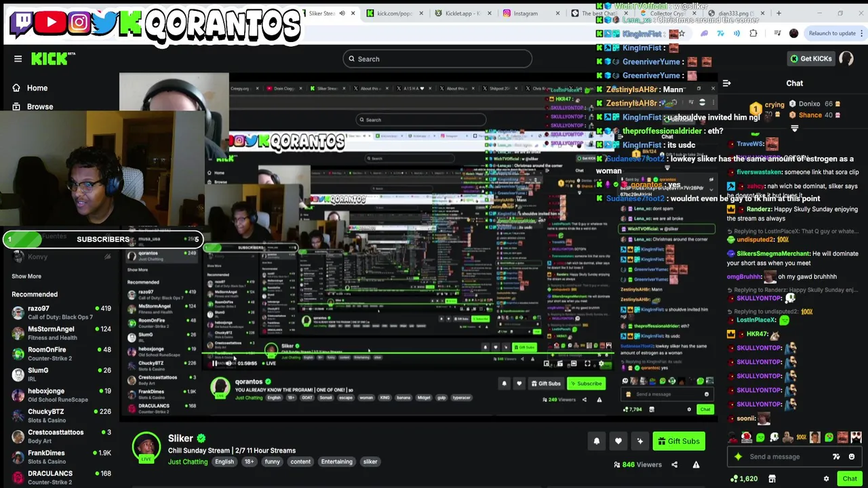Go to Home in Kick sidebar
This screenshot has height=488, width=868.
pos(37,88)
